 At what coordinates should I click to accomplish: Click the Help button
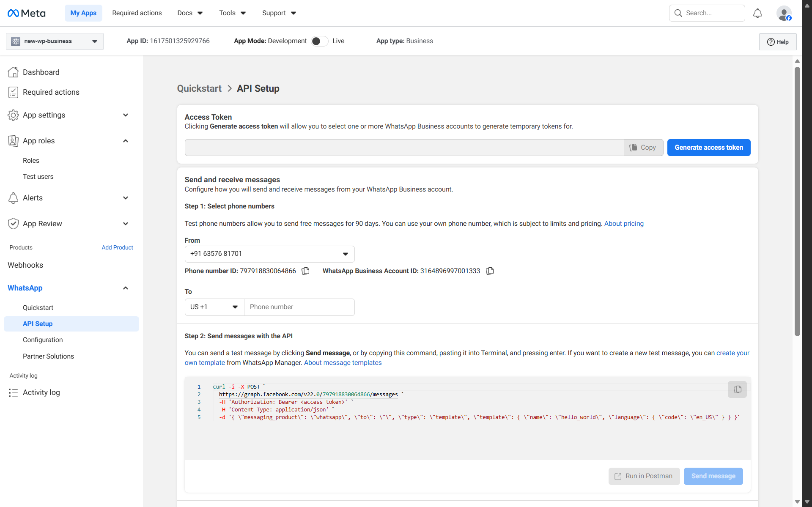pos(778,42)
